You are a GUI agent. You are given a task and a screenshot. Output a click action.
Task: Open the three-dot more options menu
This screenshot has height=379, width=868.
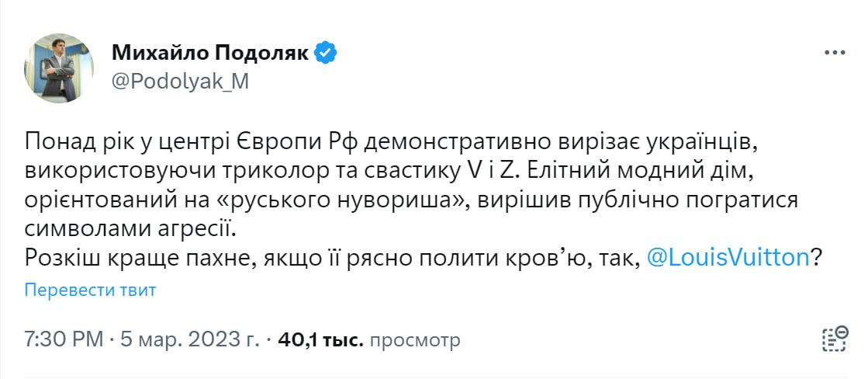click(x=834, y=53)
